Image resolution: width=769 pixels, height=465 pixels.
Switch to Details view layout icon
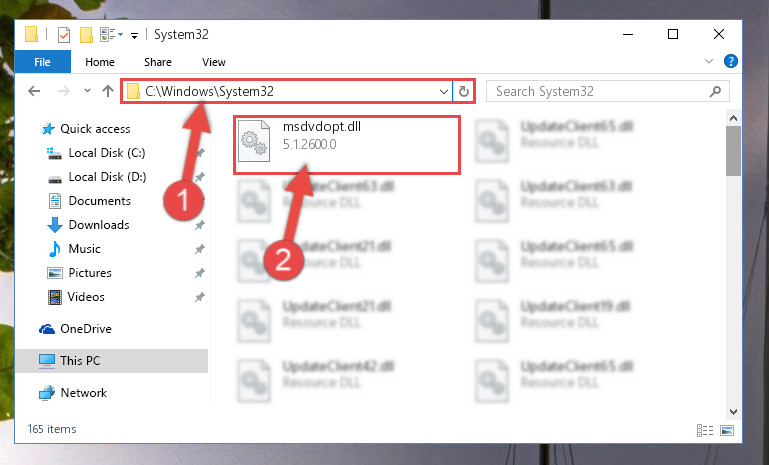coord(705,430)
